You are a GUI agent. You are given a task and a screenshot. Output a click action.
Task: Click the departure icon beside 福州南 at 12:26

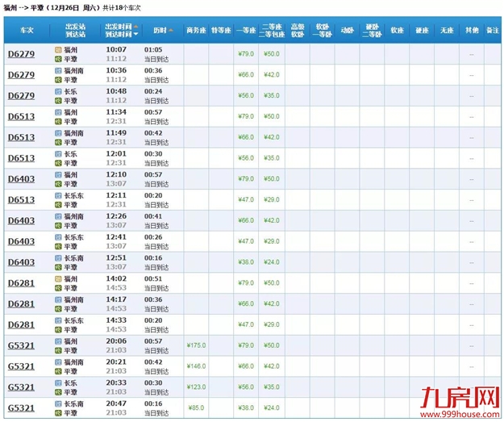58,216
